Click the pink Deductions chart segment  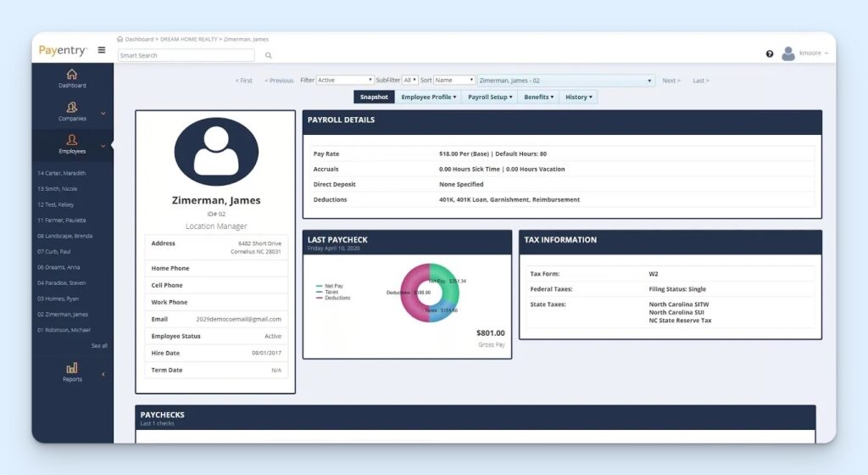pos(411,293)
